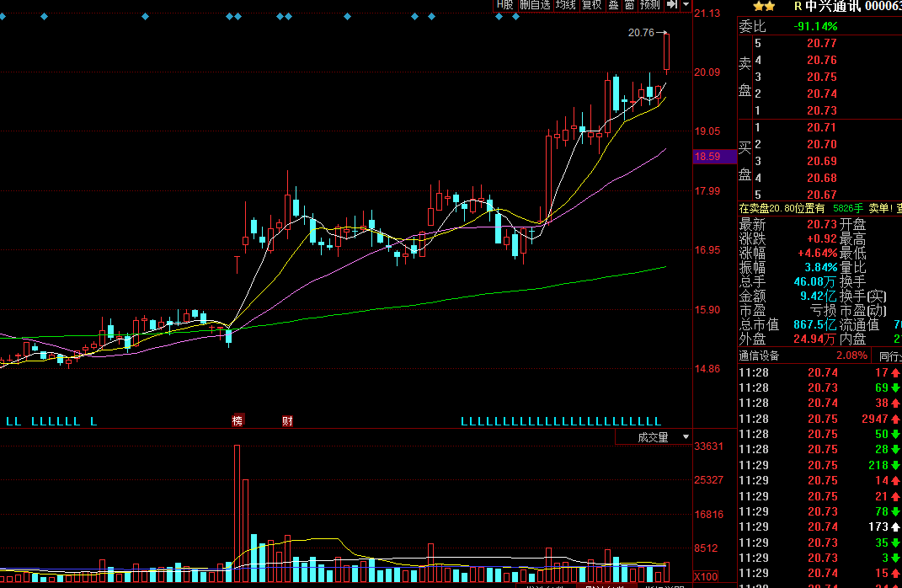Toggle 均线 moving average display
Image resolution: width=902 pixels, height=588 pixels.
(566, 5)
